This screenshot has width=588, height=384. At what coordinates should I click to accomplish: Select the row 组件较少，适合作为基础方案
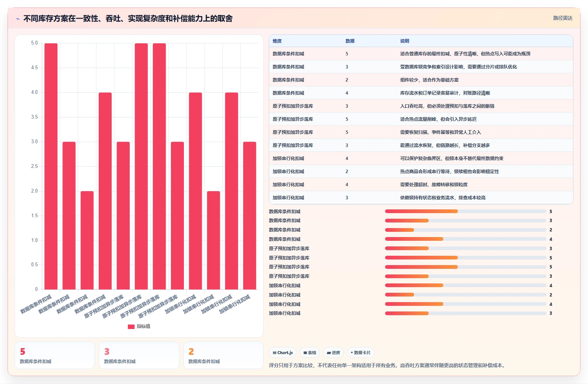tap(421, 80)
